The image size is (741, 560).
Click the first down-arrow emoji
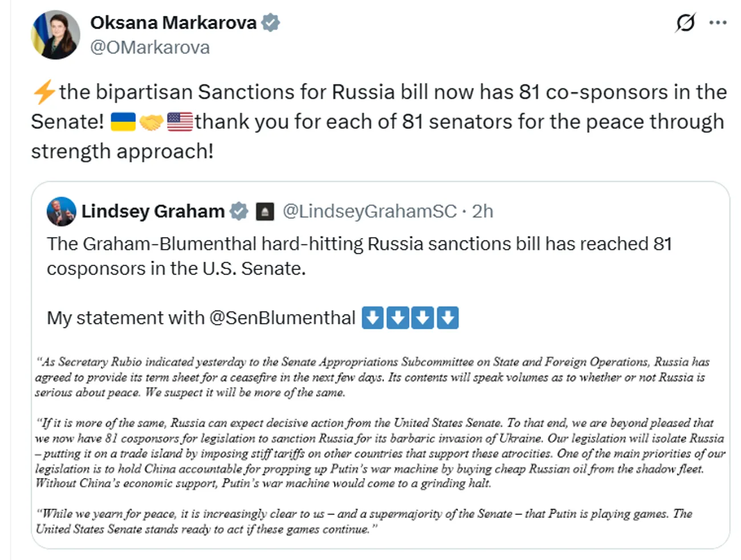click(373, 318)
